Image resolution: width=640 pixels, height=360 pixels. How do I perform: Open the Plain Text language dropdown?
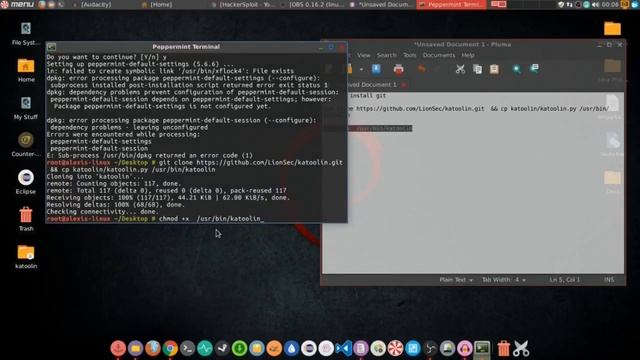[x=456, y=280]
